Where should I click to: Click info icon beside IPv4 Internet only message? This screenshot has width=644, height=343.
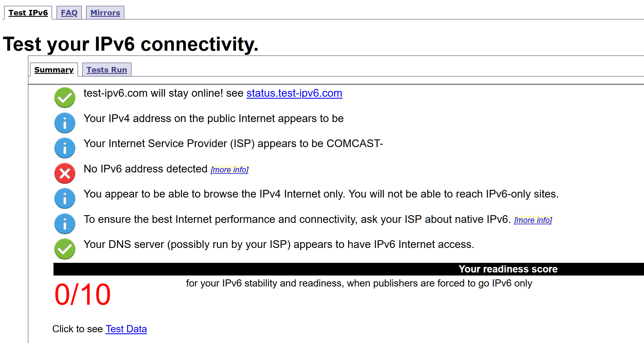pyautogui.click(x=65, y=198)
